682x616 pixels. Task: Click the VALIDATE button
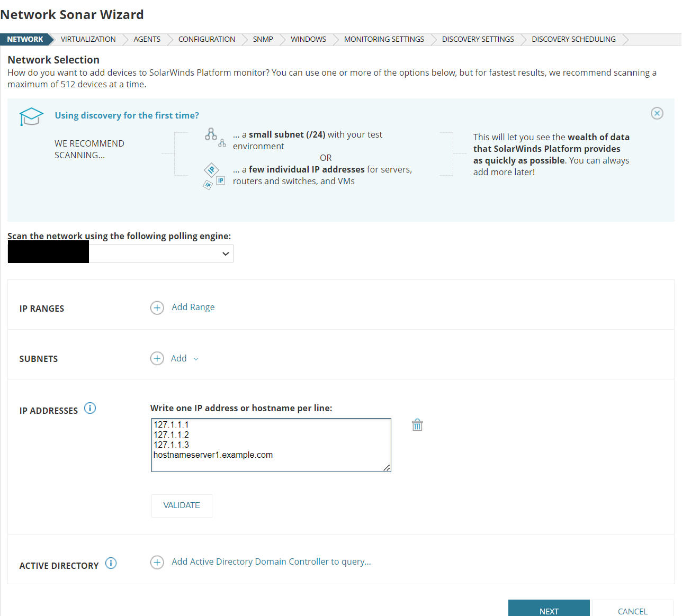(x=182, y=505)
